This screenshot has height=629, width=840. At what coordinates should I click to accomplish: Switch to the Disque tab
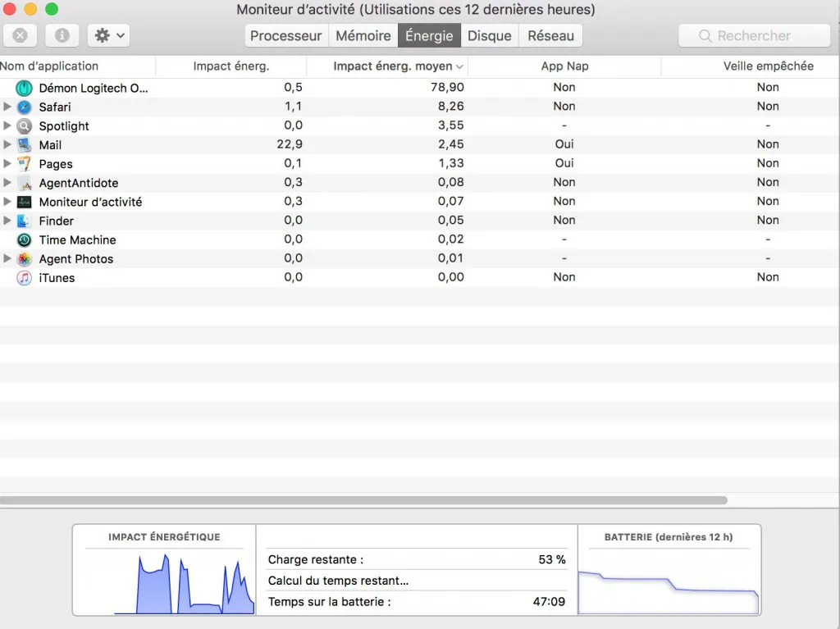click(x=490, y=35)
